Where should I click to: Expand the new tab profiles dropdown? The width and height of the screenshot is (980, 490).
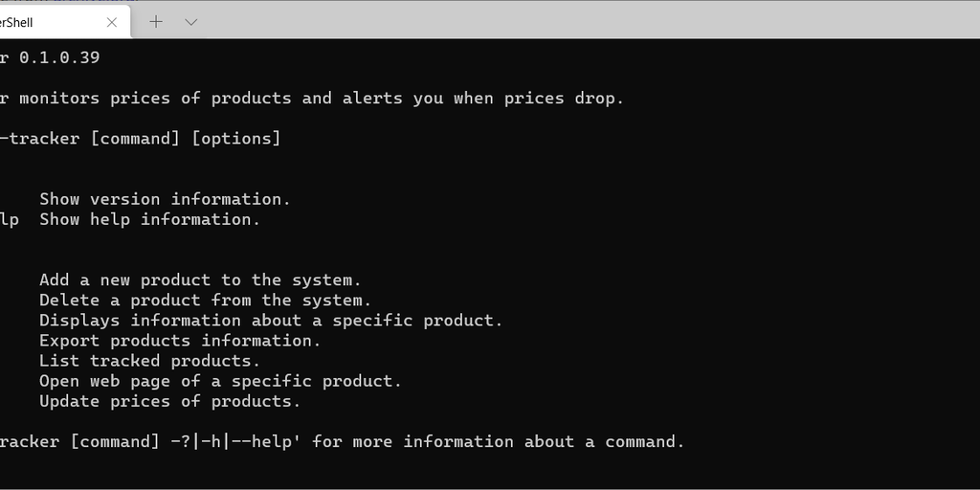pos(190,22)
